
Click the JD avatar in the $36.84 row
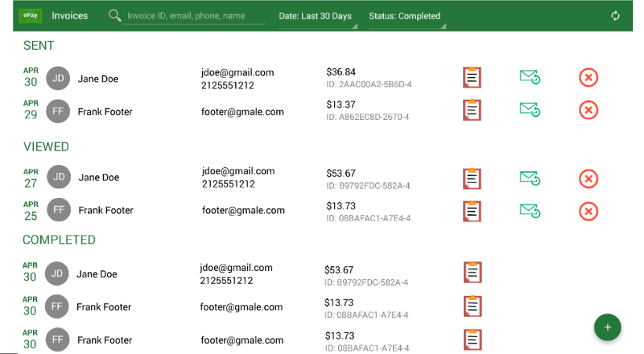pos(58,78)
